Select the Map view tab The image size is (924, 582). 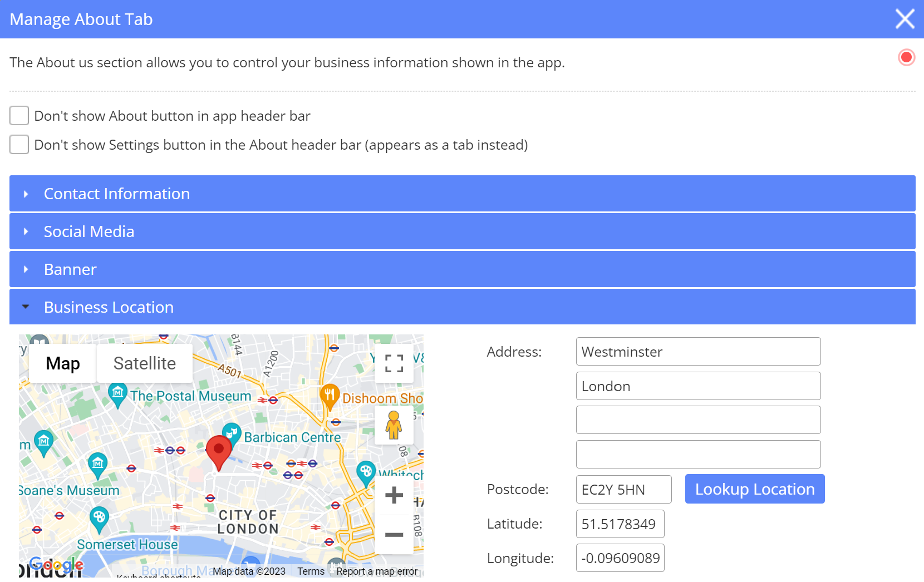click(x=63, y=363)
